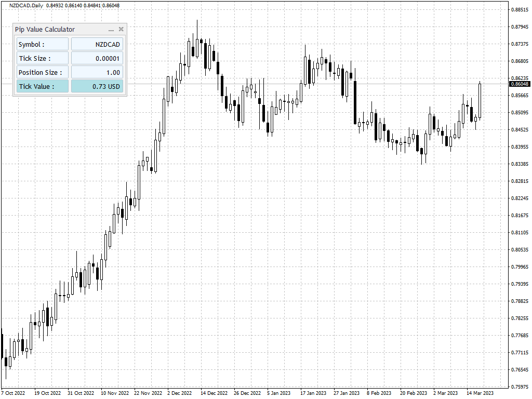Edit the Position Size value 1.00
532x399 pixels.
[x=98, y=72]
